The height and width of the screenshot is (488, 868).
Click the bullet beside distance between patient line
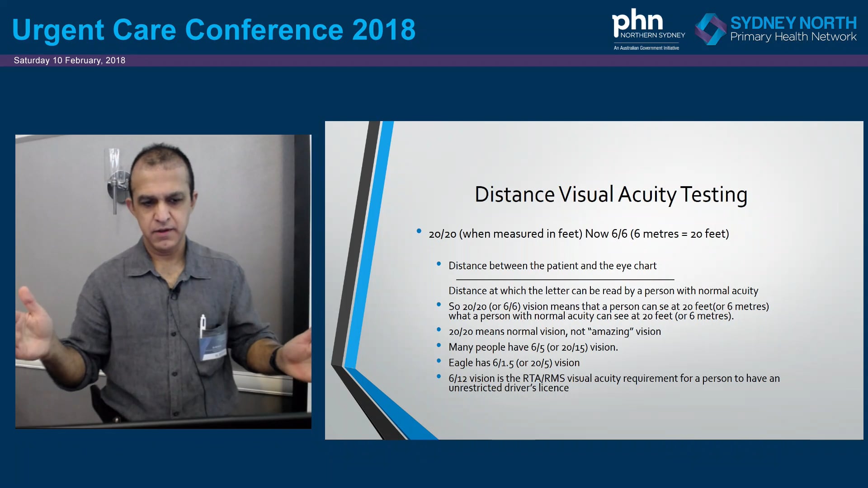(439, 264)
